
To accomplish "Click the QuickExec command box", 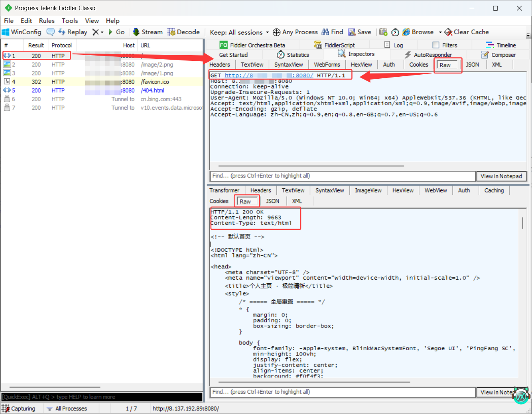I will click(x=101, y=397).
